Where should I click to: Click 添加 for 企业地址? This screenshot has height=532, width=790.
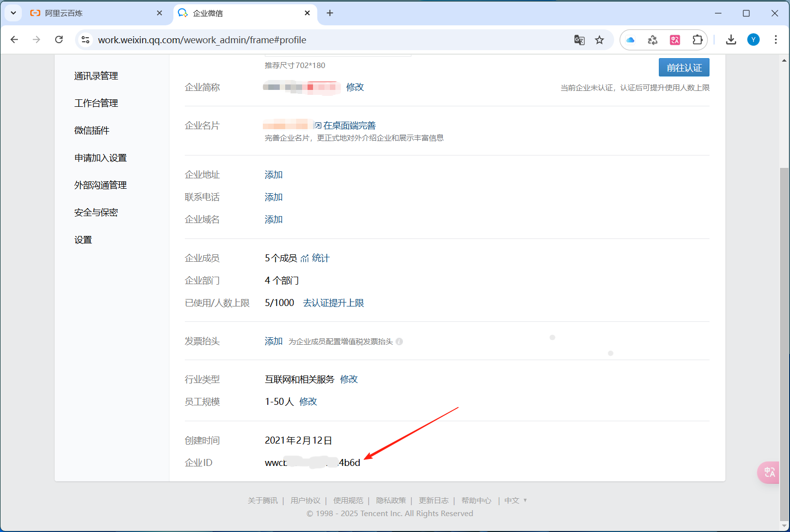273,175
